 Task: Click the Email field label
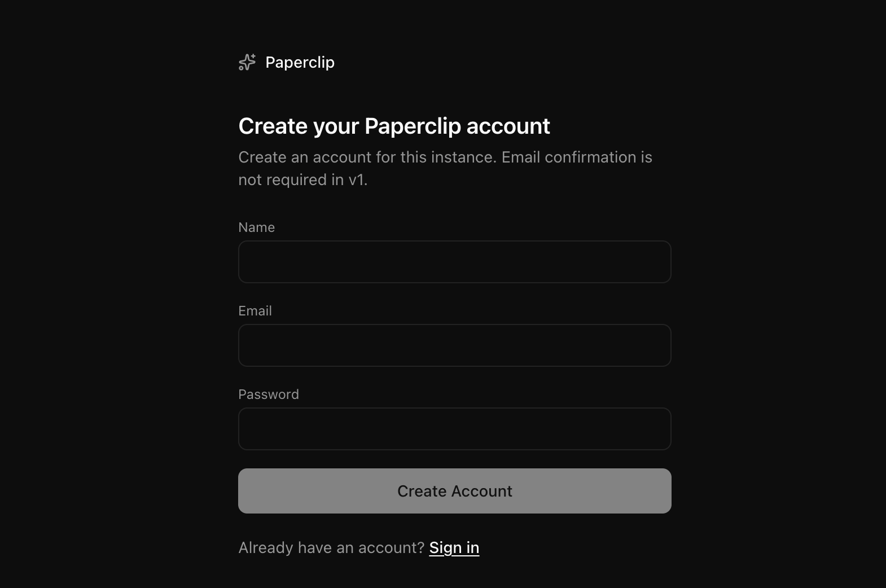pyautogui.click(x=255, y=310)
